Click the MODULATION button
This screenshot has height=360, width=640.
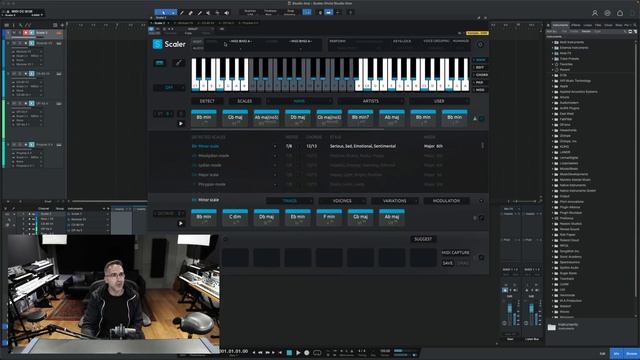tap(446, 201)
